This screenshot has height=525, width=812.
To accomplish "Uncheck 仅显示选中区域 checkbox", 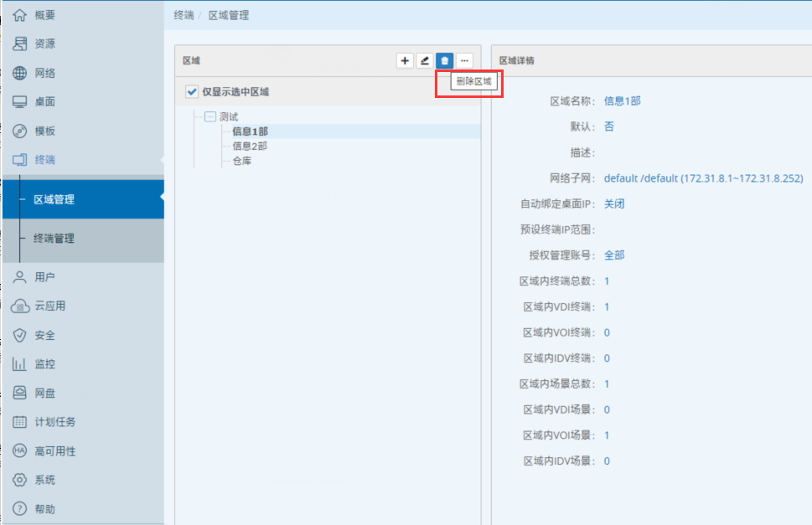I will pyautogui.click(x=190, y=91).
